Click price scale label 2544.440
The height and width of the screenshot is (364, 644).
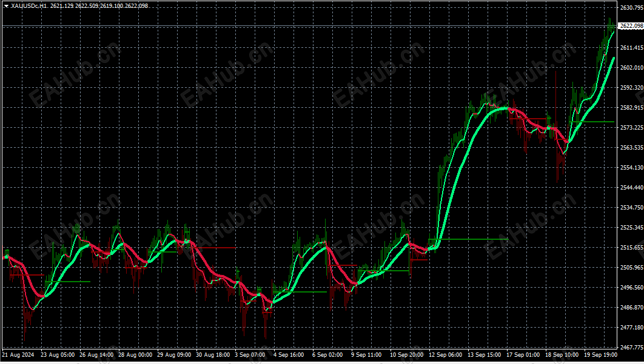[632, 188]
